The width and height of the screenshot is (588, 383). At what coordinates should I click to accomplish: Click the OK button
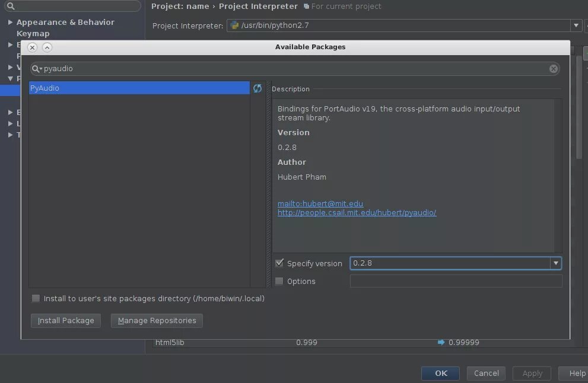point(441,374)
